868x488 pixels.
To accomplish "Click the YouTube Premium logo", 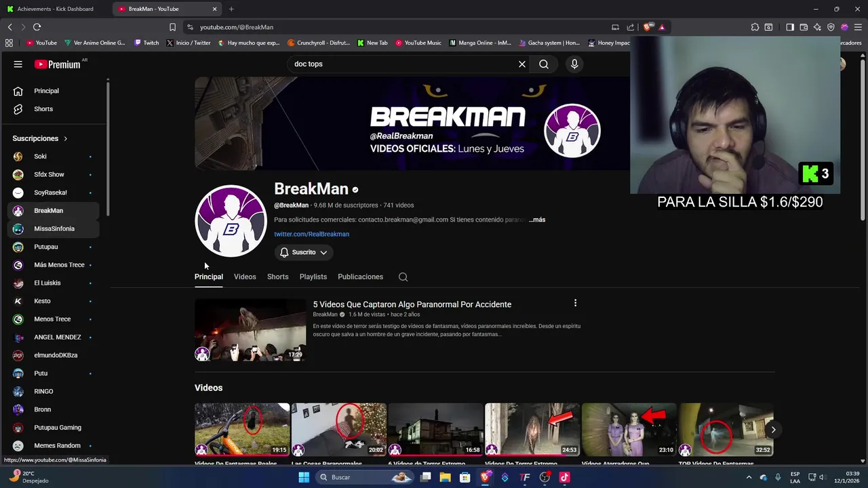I will (x=59, y=64).
